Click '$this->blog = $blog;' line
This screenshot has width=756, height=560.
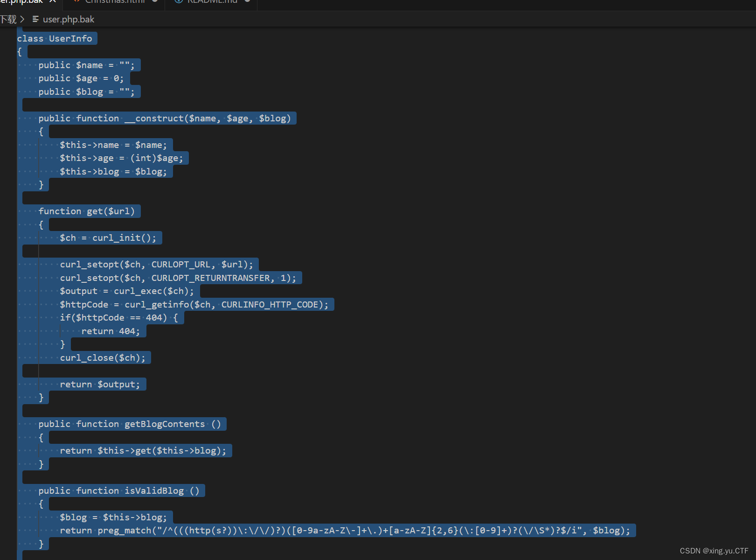[113, 172]
